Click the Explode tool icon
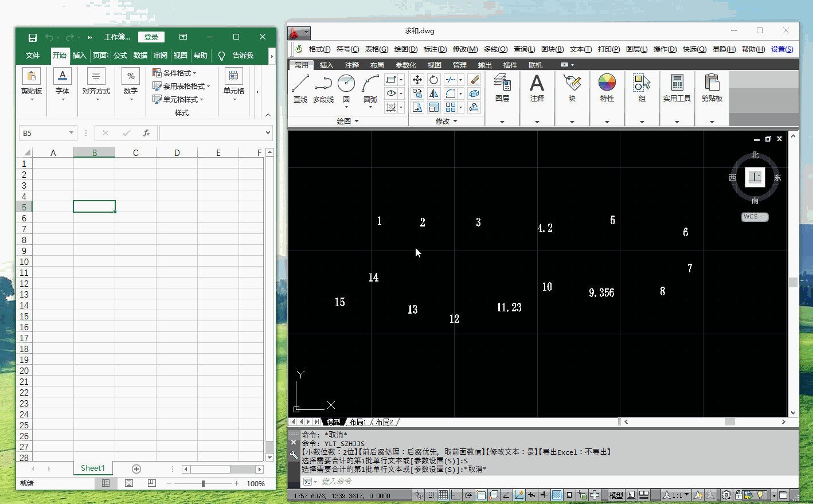 click(474, 93)
